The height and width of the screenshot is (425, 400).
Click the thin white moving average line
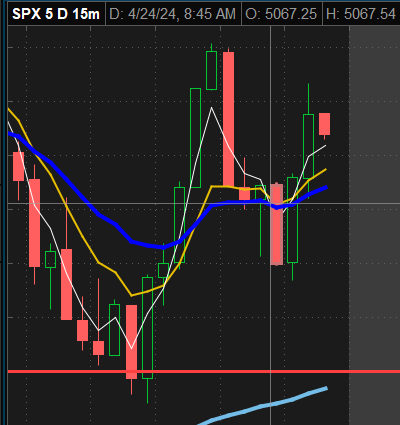coord(211,108)
